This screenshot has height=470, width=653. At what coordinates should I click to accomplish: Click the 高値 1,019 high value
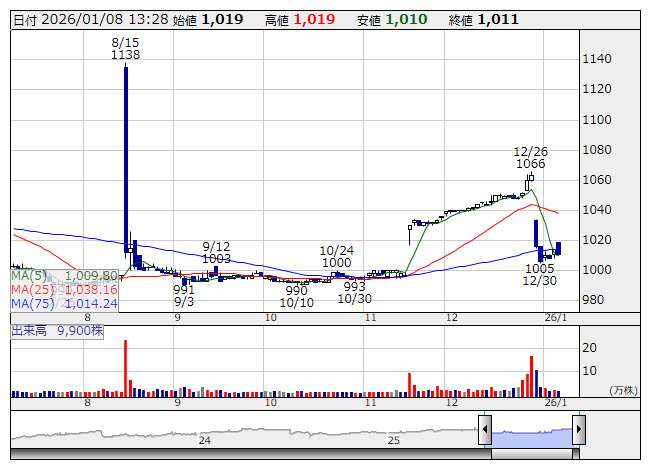(x=300, y=20)
